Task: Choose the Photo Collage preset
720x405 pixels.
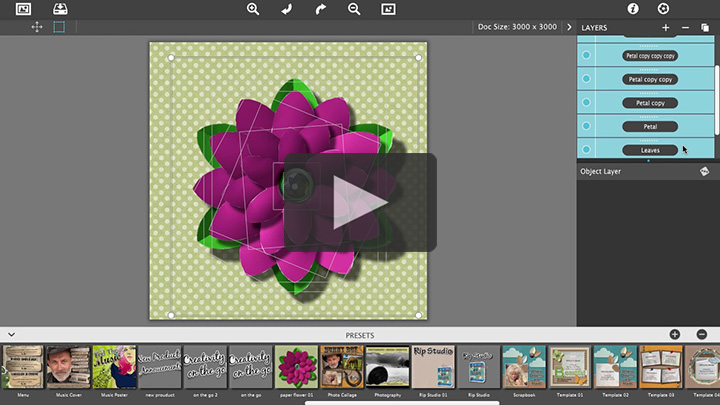Action: pos(342,367)
